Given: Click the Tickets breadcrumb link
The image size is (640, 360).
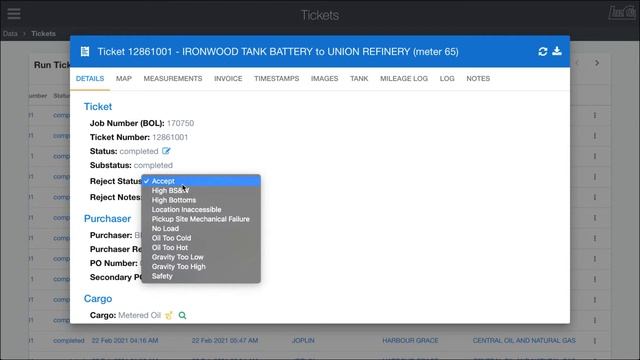Looking at the screenshot, I should coord(43,33).
